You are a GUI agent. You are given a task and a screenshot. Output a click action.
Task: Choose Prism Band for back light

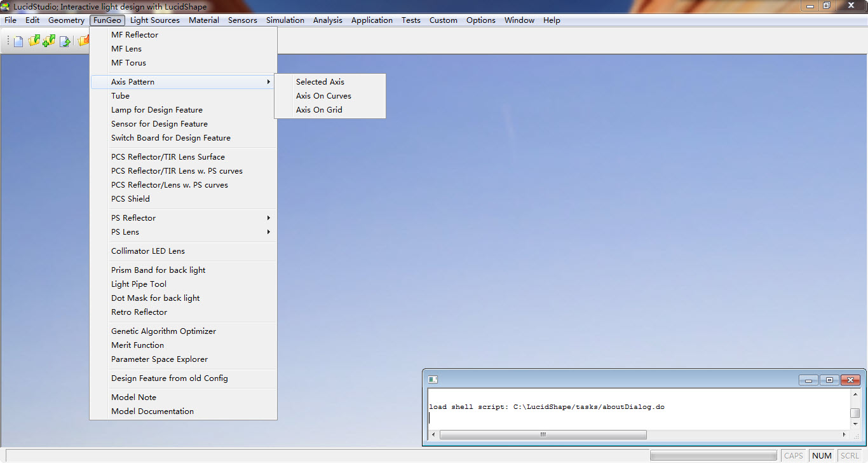tap(183, 270)
